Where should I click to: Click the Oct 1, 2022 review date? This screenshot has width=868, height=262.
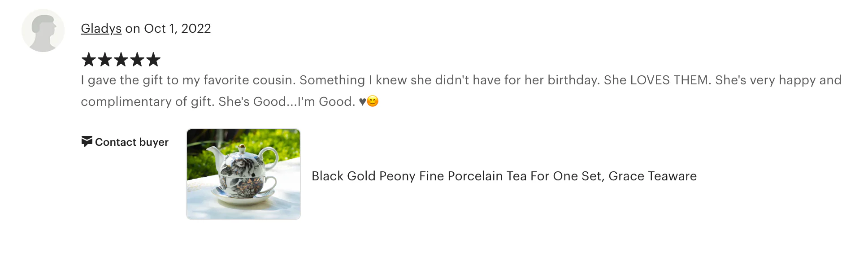[x=177, y=29]
